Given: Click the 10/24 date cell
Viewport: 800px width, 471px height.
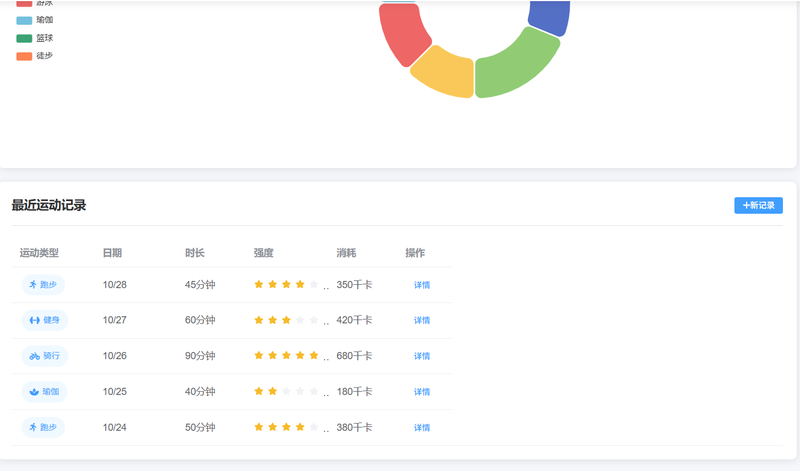Looking at the screenshot, I should pyautogui.click(x=114, y=427).
